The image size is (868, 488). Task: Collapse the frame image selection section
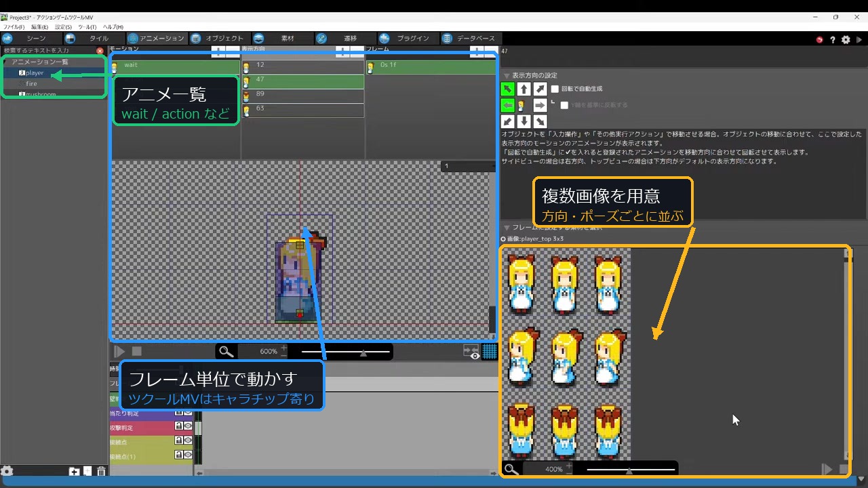(x=507, y=228)
